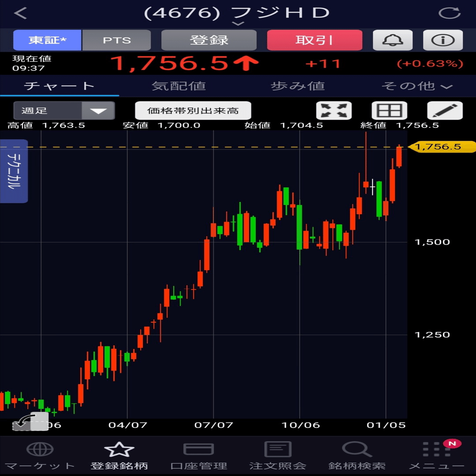The image size is (476, 476).
Task: Open the chart split layout icon
Action: point(389,111)
